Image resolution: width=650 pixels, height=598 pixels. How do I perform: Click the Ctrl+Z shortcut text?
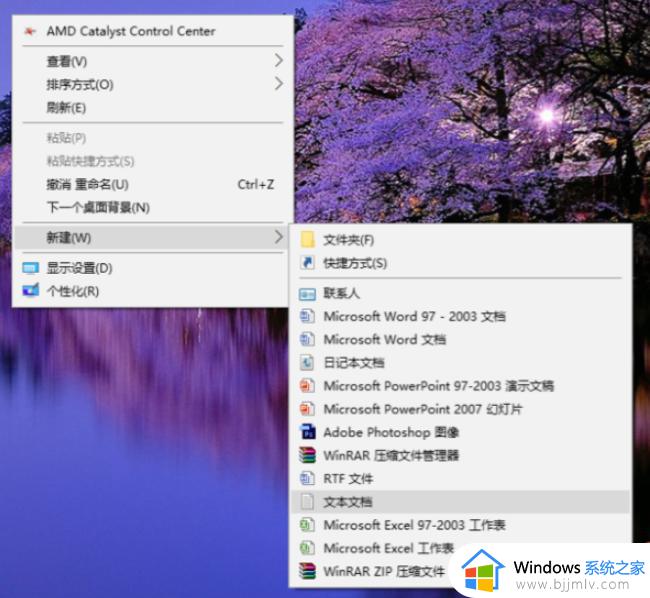pos(255,184)
